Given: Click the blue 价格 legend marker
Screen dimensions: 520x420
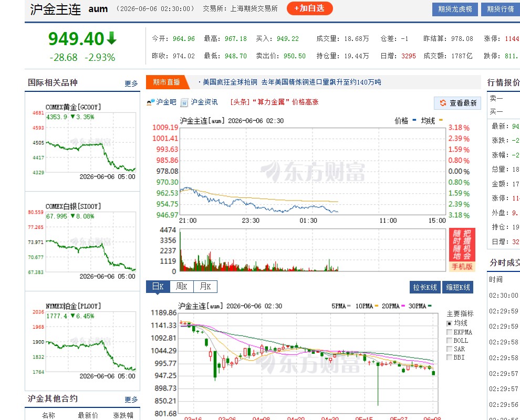Looking at the screenshot, I should coord(414,120).
